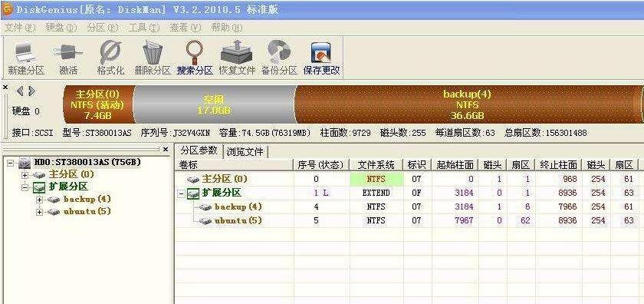Select the 主分区(0) segment in disk map

coord(98,104)
